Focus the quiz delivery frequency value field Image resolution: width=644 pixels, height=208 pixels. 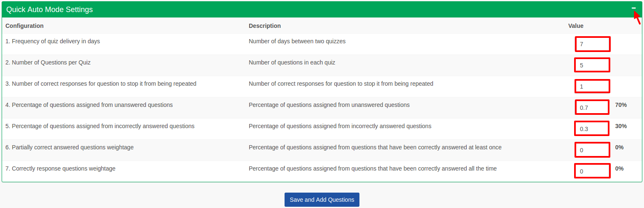pos(592,44)
